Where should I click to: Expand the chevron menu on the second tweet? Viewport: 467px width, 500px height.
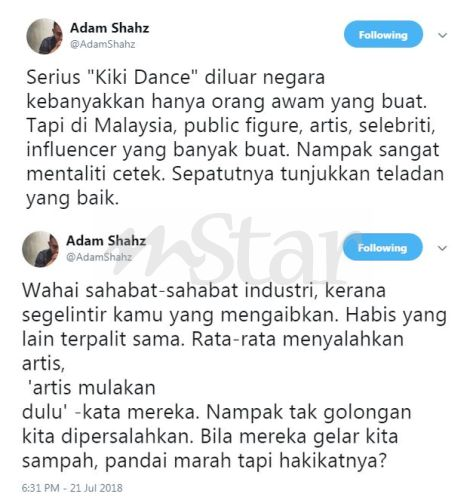(442, 248)
